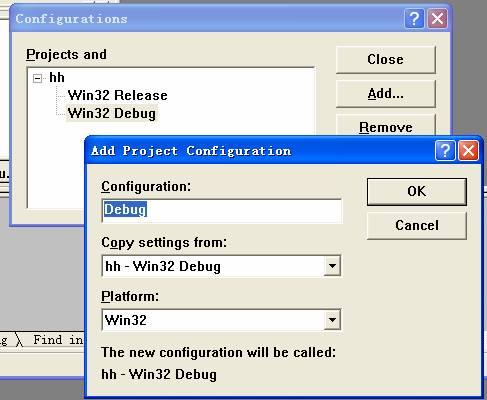Close the Configurations window
The height and width of the screenshot is (400, 487).
click(x=437, y=19)
